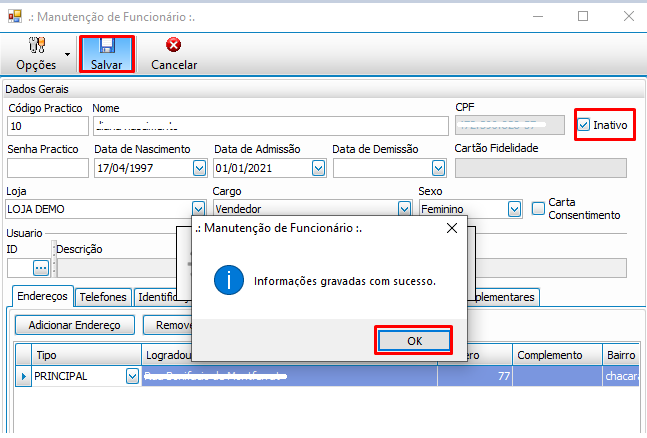The width and height of the screenshot is (647, 438).
Task: Switch to the Endereços tab
Action: 43,296
